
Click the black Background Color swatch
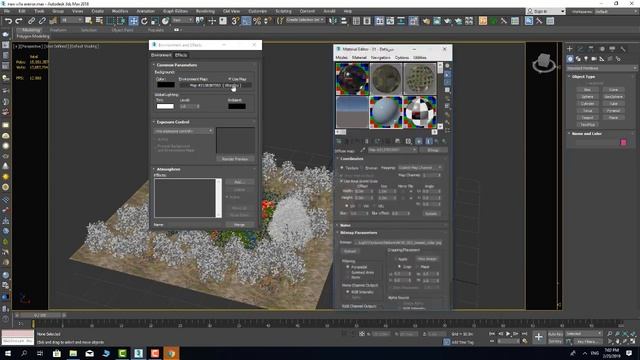tap(166, 85)
